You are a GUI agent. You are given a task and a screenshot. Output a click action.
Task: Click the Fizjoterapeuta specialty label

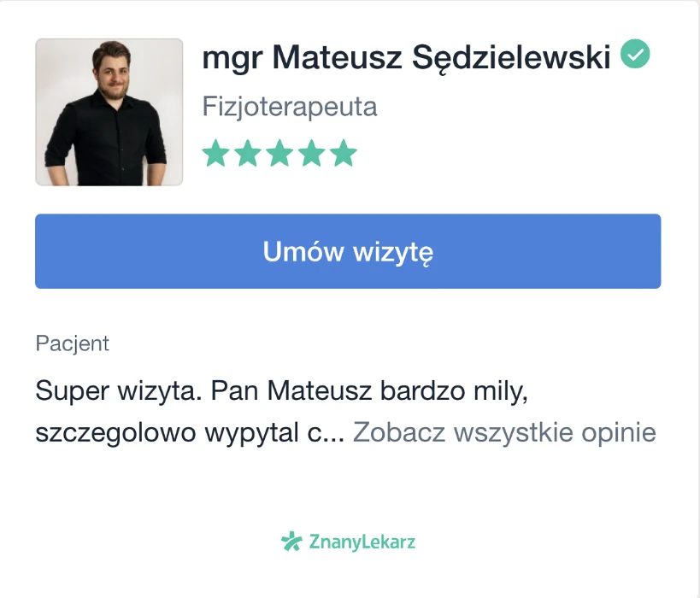290,108
